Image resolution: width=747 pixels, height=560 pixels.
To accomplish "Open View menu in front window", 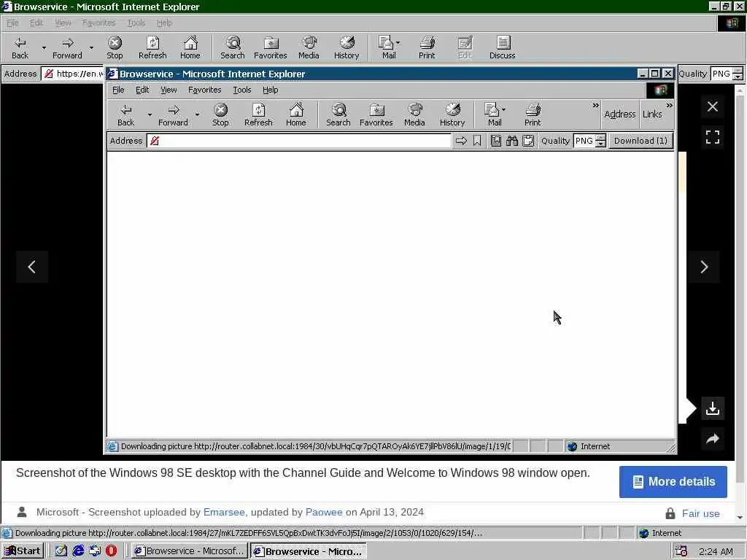I will (169, 90).
